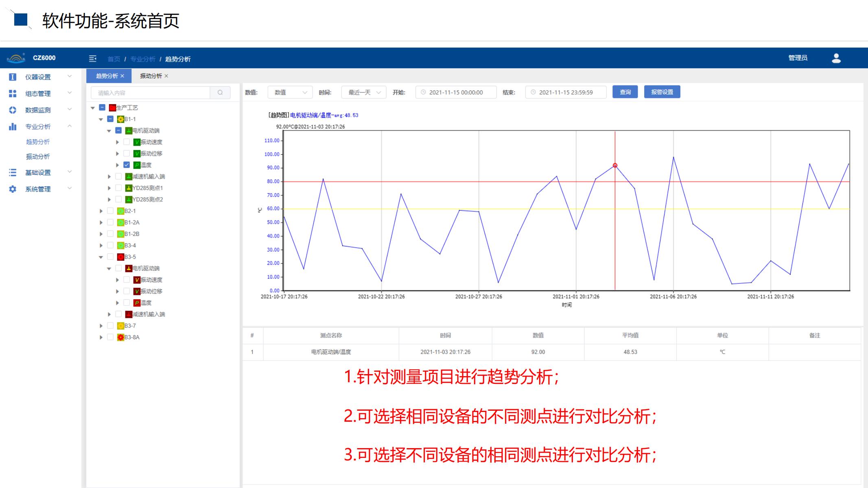The image size is (868, 488).
Task: Run search with the magnifier icon
Action: 220,93
